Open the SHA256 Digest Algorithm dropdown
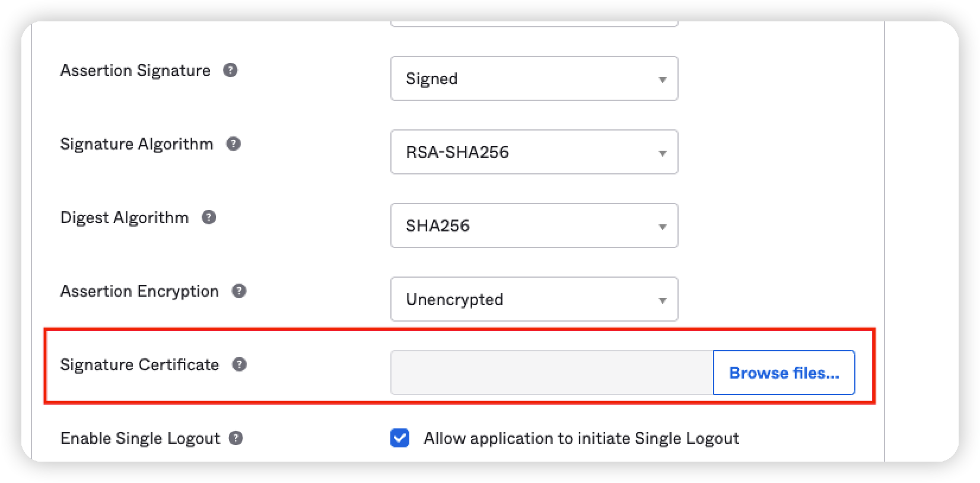 (534, 226)
